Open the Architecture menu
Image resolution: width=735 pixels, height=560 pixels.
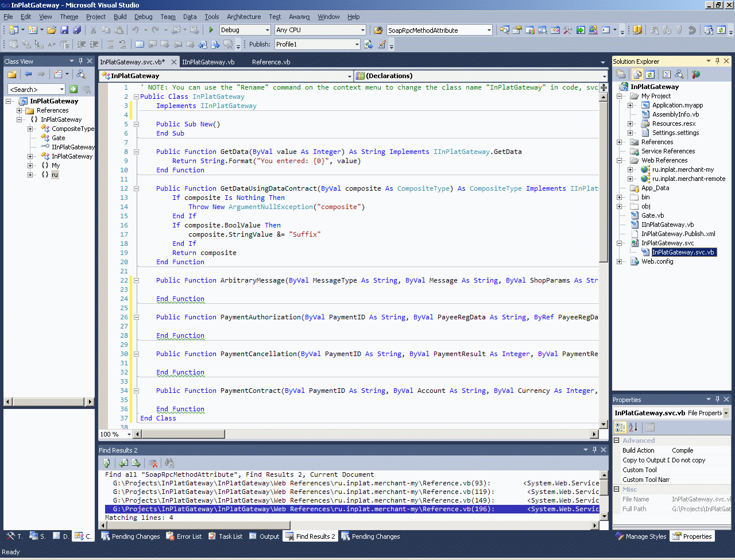point(243,17)
